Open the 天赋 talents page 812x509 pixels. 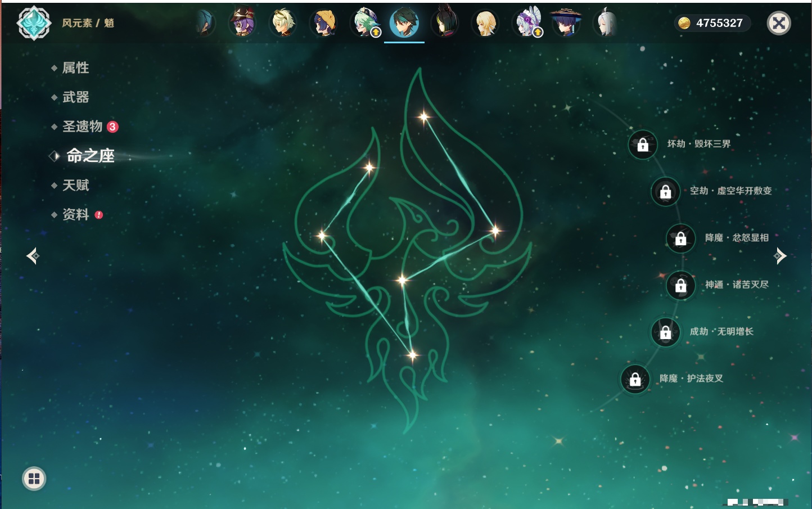pos(75,185)
